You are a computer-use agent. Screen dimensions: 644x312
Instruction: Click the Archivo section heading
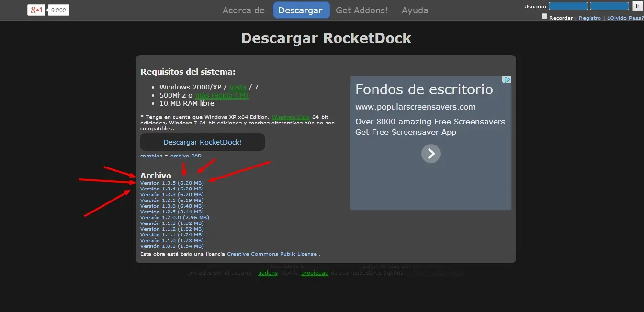tap(156, 176)
